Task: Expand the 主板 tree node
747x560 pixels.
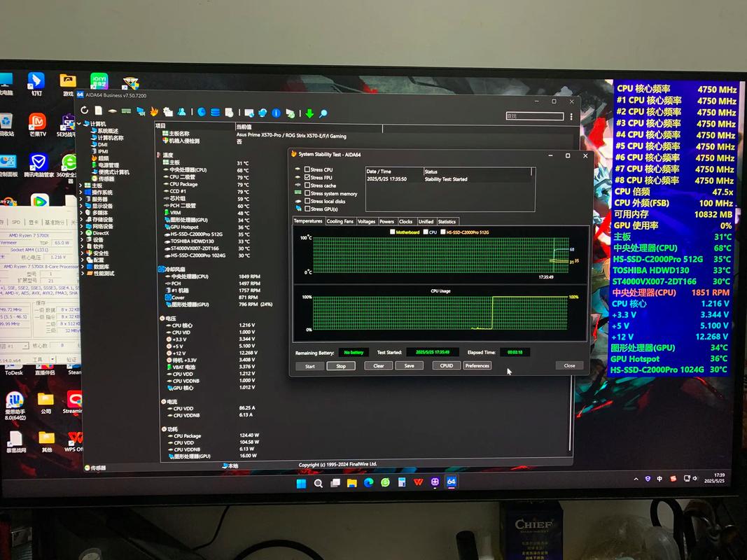Action: (x=81, y=185)
